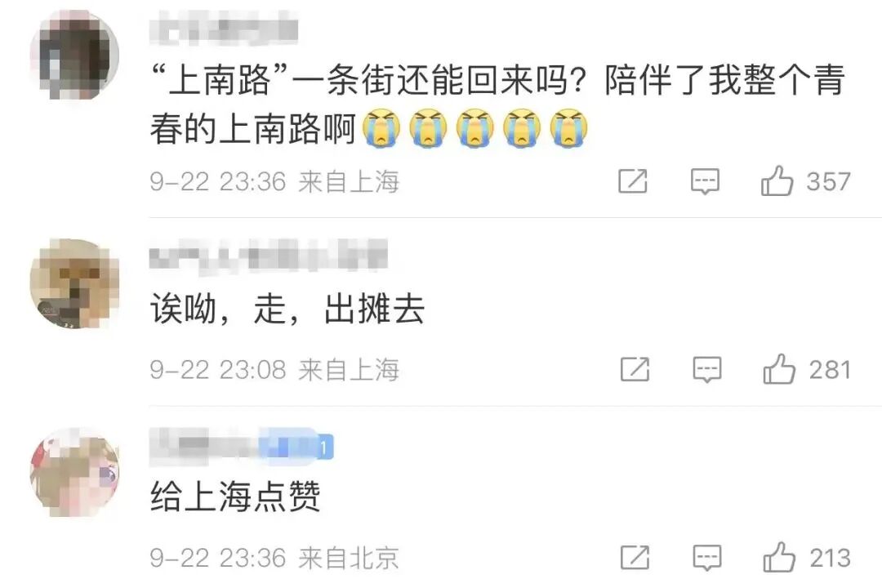Screen dimensions: 882x588
Task: Like the comment with 357 likes
Action: tap(777, 180)
